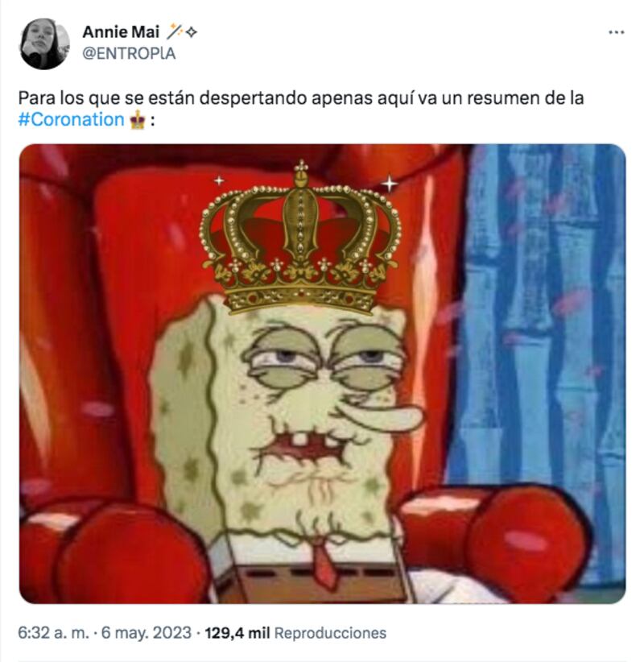Viewport: 644px width, 662px height.
Task: Click the 129,4 mil view count
Action: (x=237, y=632)
